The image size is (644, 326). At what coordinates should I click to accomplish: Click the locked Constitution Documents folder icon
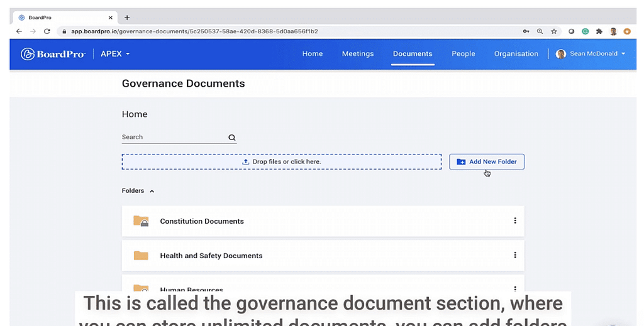click(141, 221)
